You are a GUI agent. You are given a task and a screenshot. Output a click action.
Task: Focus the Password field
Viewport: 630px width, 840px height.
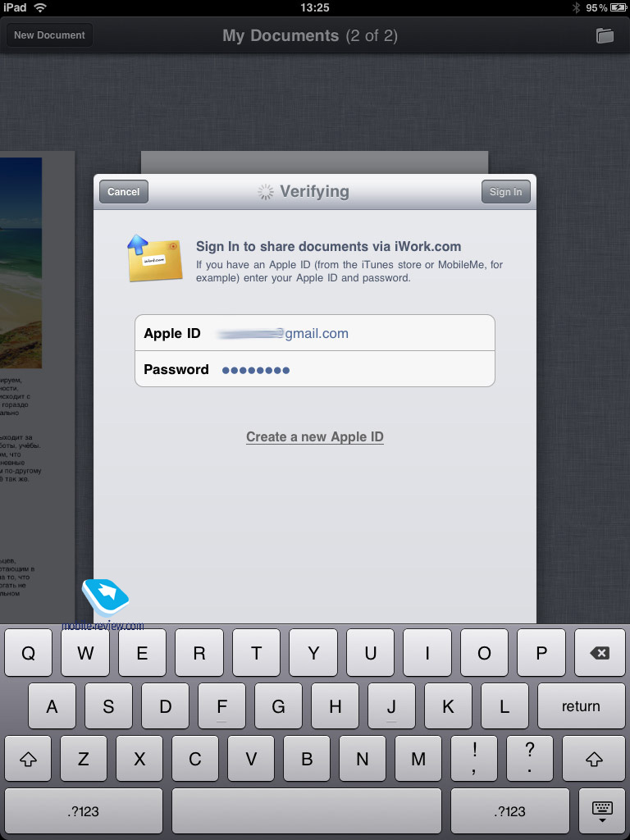click(x=315, y=369)
